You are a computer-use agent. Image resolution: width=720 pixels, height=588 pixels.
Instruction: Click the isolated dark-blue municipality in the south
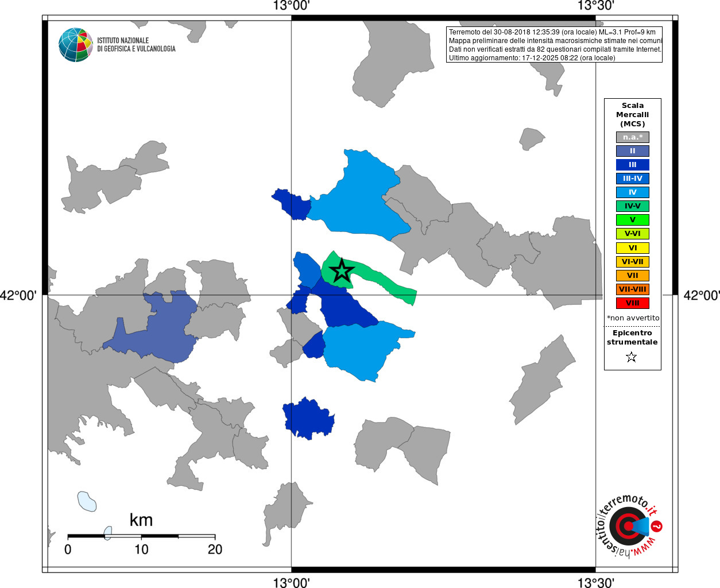(x=308, y=419)
